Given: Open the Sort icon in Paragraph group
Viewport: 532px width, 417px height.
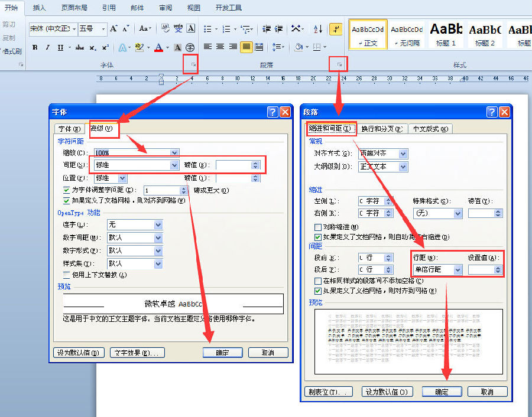Looking at the screenshot, I should tap(317, 30).
